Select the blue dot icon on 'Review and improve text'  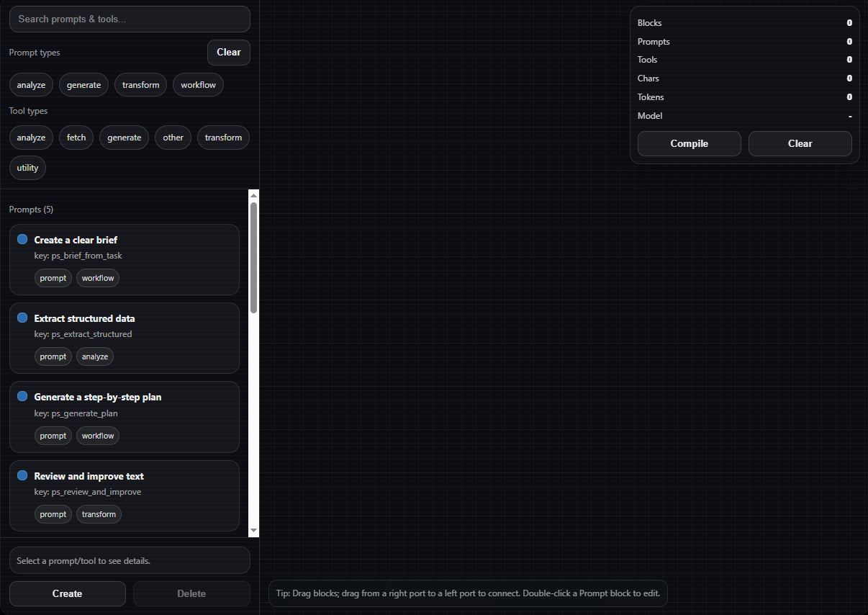22,475
